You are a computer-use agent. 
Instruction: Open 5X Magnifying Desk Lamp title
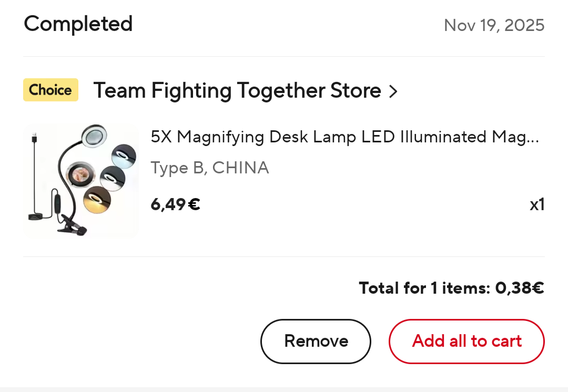click(x=344, y=137)
